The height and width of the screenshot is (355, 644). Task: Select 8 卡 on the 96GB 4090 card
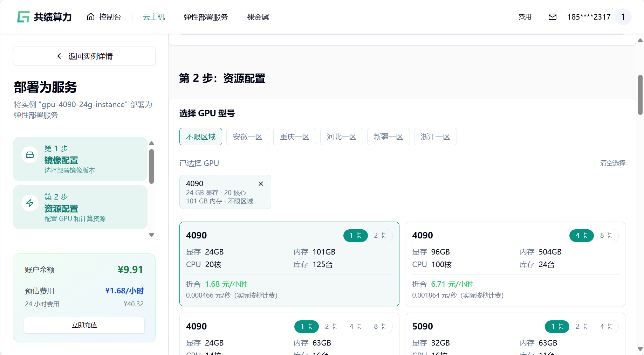click(606, 236)
